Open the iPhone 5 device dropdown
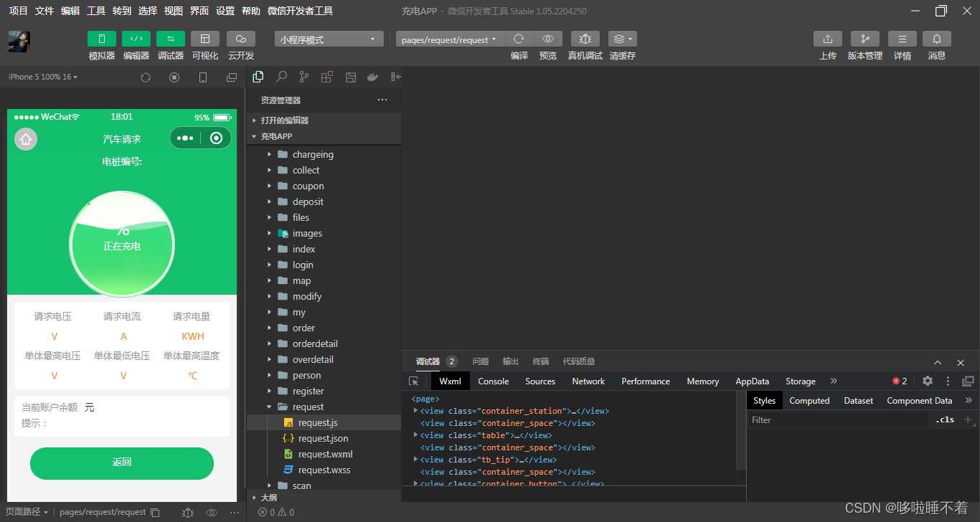The width and height of the screenshot is (980, 522). coord(43,77)
